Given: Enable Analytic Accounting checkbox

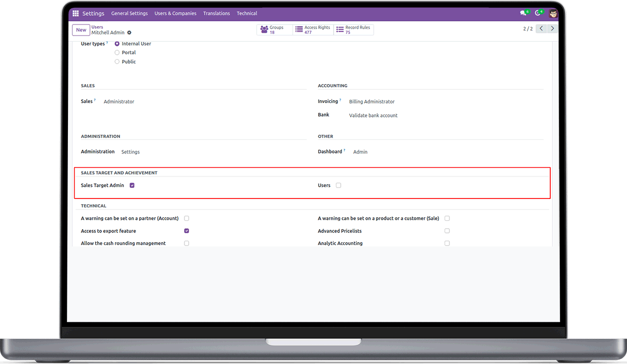Looking at the screenshot, I should (x=447, y=243).
